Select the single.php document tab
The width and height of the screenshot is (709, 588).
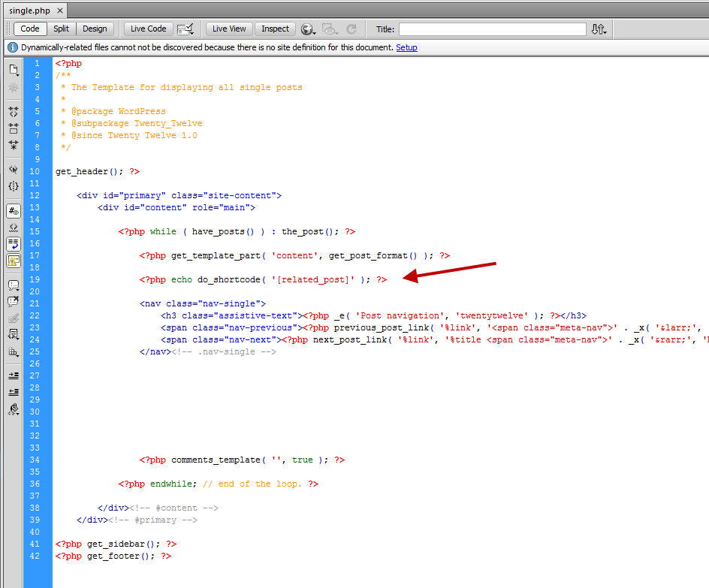point(30,11)
